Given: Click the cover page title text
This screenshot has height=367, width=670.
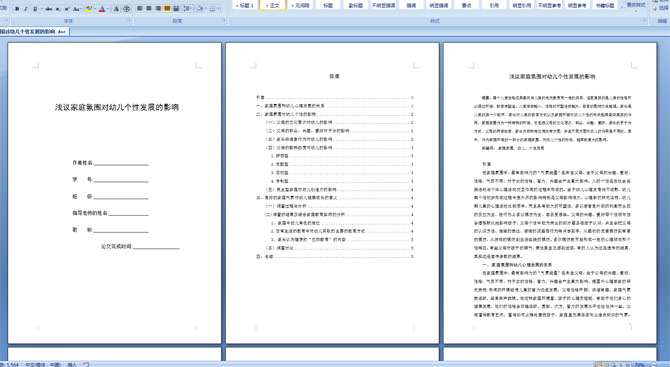Looking at the screenshot, I should (x=117, y=107).
